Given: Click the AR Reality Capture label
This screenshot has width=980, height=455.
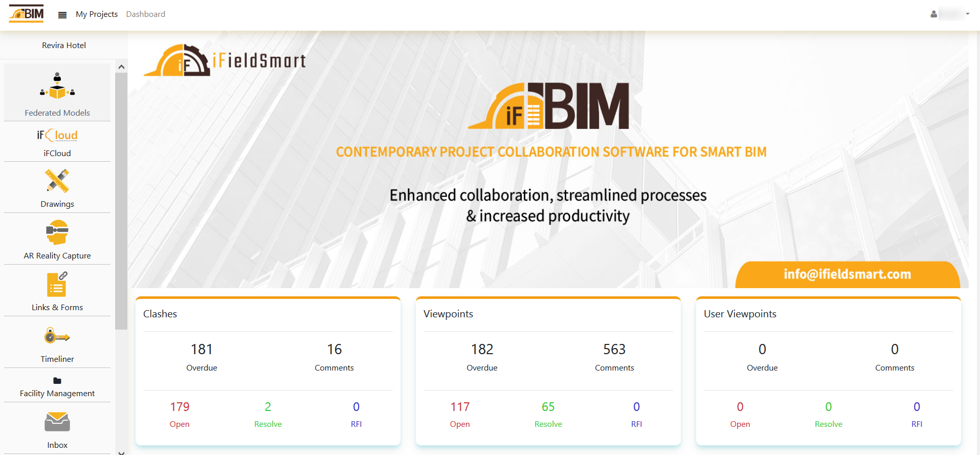Looking at the screenshot, I should [x=57, y=256].
